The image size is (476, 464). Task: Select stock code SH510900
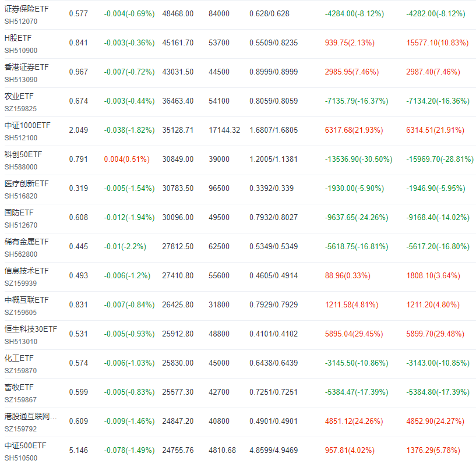(21, 51)
